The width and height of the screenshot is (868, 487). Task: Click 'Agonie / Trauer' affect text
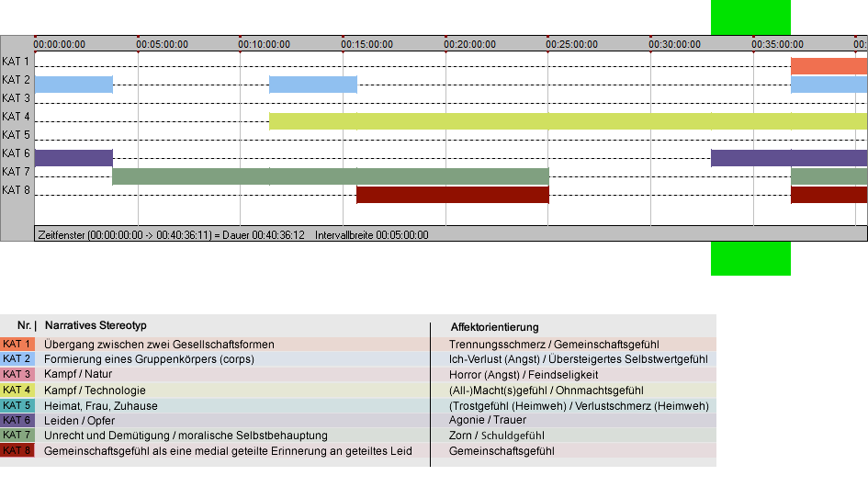pos(488,420)
